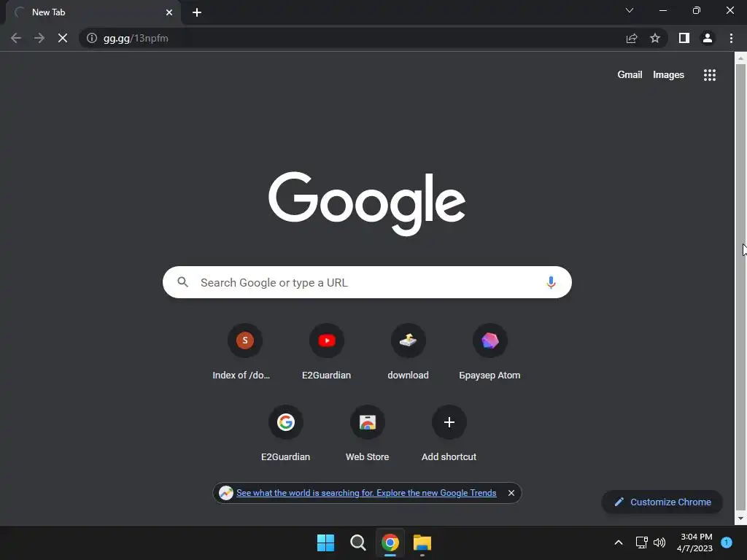The width and height of the screenshot is (747, 560).
Task: Open Images link
Action: pos(668,75)
